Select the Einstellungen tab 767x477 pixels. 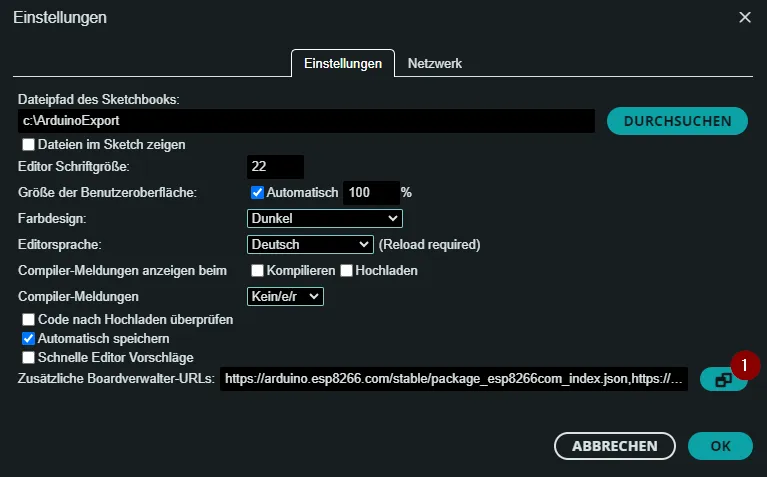(343, 63)
